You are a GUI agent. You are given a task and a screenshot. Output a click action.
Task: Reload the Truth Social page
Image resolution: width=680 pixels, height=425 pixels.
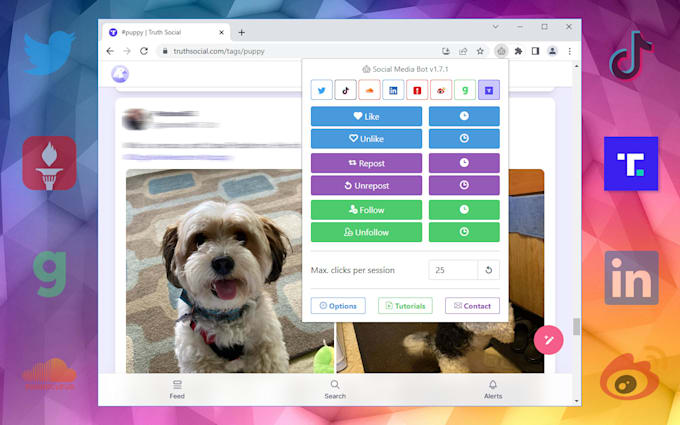coord(144,51)
